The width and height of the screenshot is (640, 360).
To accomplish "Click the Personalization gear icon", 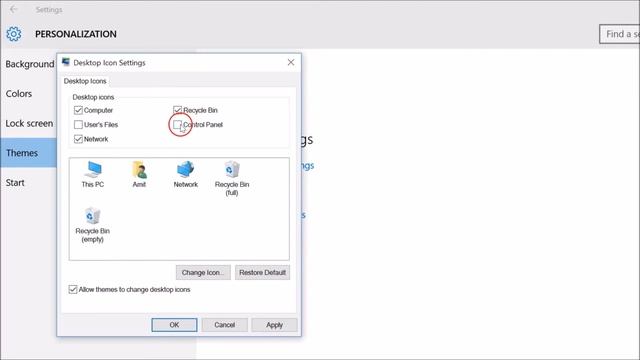I will pyautogui.click(x=13, y=34).
